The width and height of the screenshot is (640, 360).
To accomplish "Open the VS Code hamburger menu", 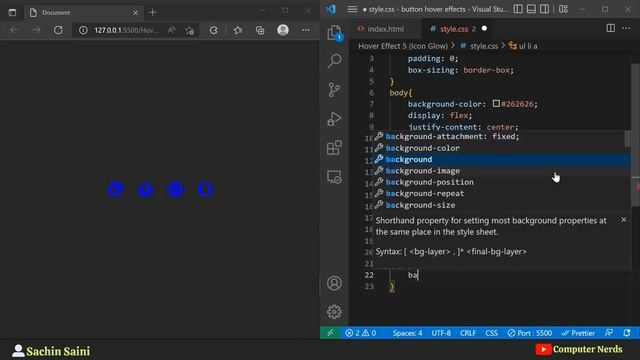I will (352, 9).
